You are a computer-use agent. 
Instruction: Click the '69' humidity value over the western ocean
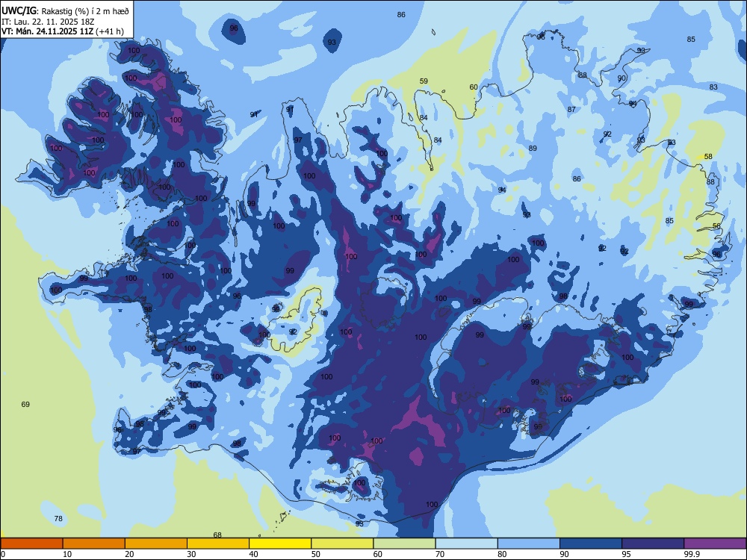tap(25, 404)
